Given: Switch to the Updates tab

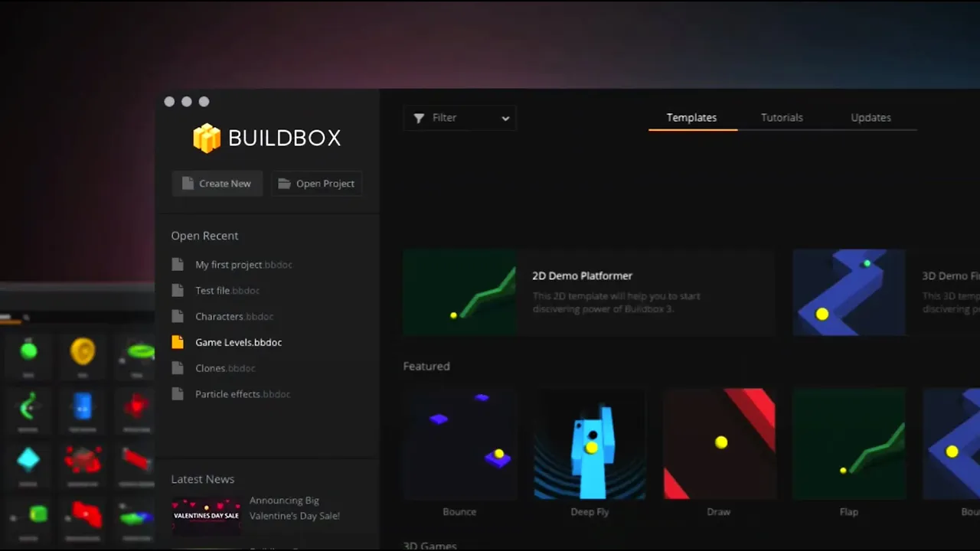Looking at the screenshot, I should pyautogui.click(x=871, y=118).
